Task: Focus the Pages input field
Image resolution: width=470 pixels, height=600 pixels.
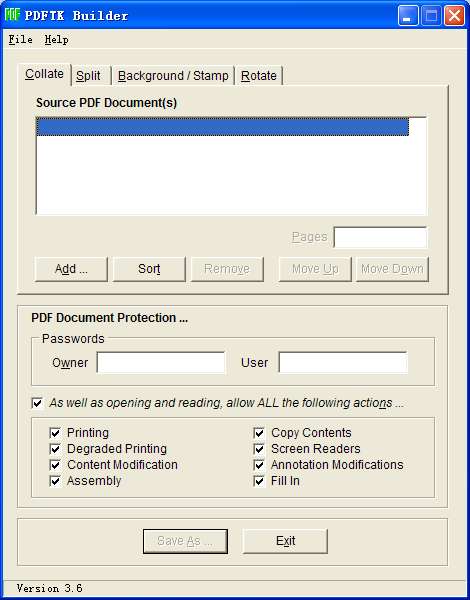Action: (380, 237)
